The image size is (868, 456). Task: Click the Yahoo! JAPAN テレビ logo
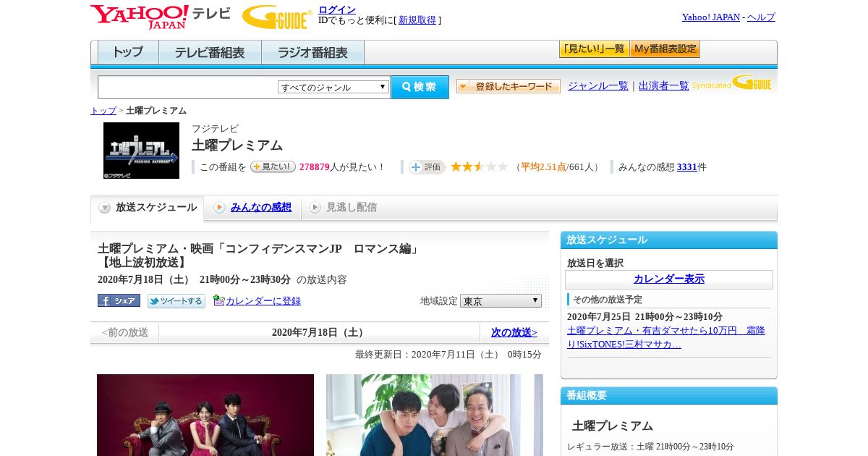(161, 17)
